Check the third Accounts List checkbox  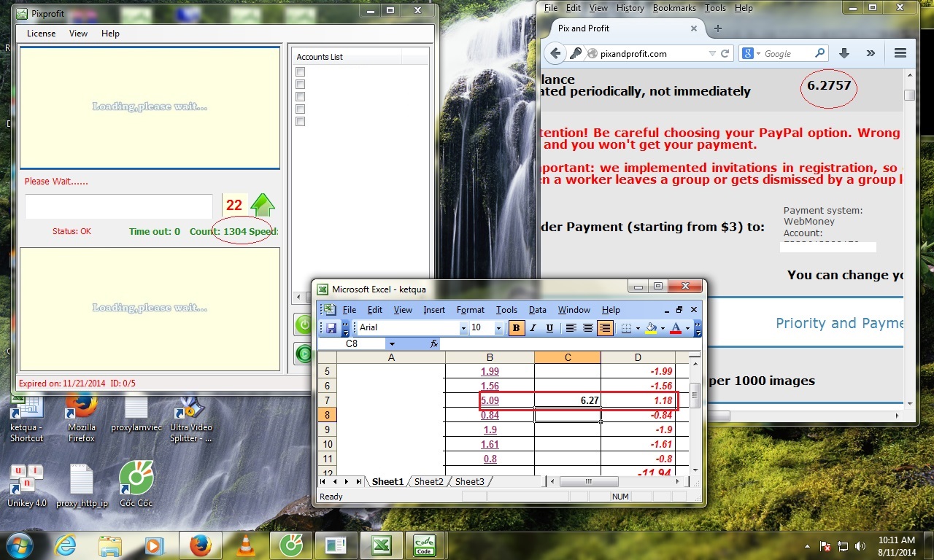[x=300, y=96]
